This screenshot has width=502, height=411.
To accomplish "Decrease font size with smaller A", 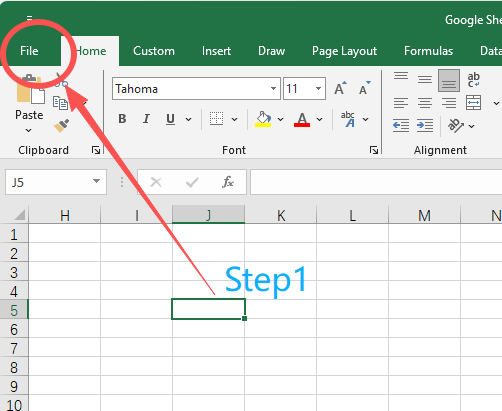I will point(365,88).
